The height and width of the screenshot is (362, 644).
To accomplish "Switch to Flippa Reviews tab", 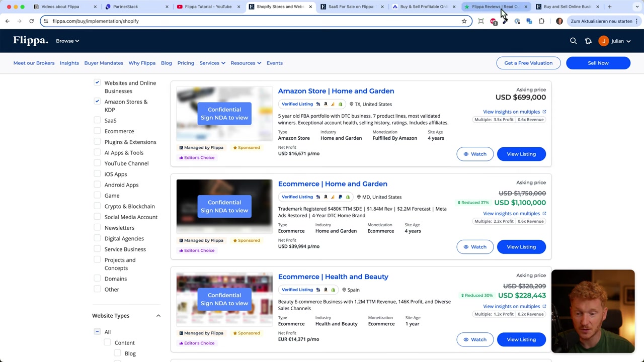I will click(x=495, y=7).
